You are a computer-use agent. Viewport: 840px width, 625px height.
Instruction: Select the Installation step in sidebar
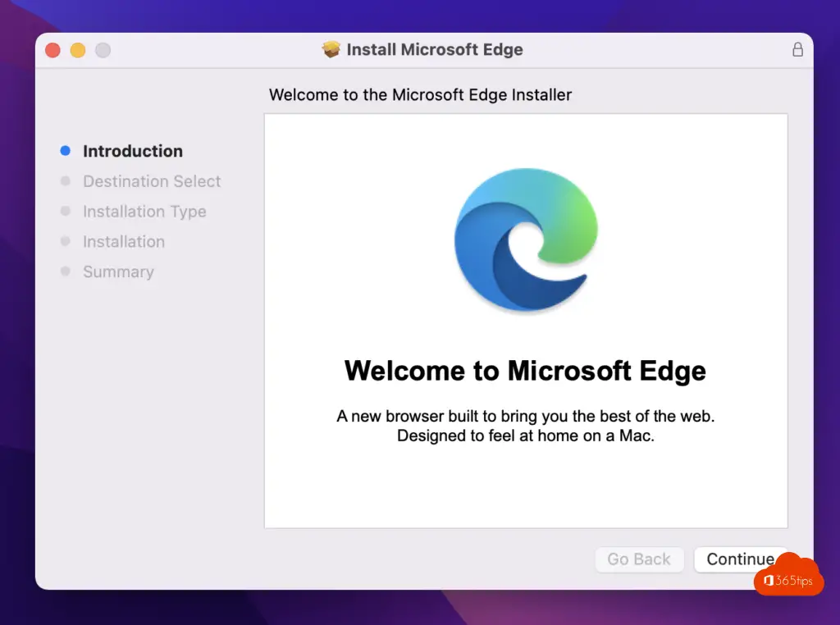[x=124, y=241]
